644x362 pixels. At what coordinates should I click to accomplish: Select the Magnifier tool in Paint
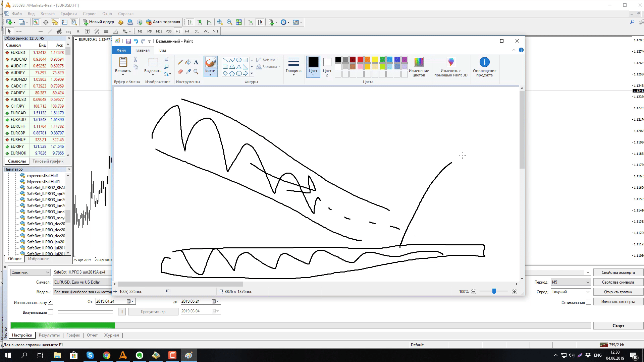196,71
